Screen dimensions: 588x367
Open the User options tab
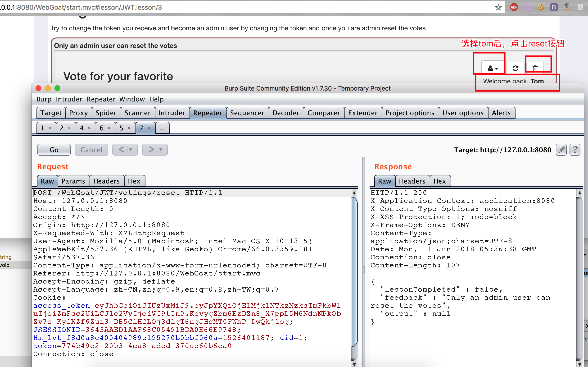click(463, 113)
